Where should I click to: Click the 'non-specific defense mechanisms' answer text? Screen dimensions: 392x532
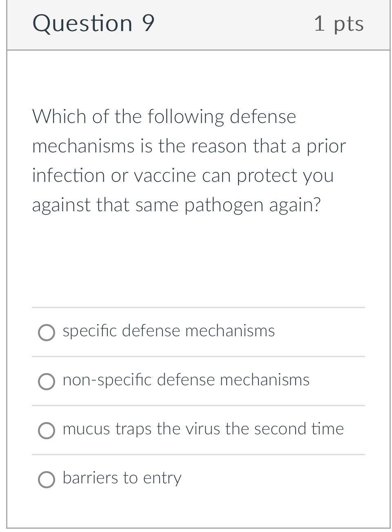click(x=186, y=380)
